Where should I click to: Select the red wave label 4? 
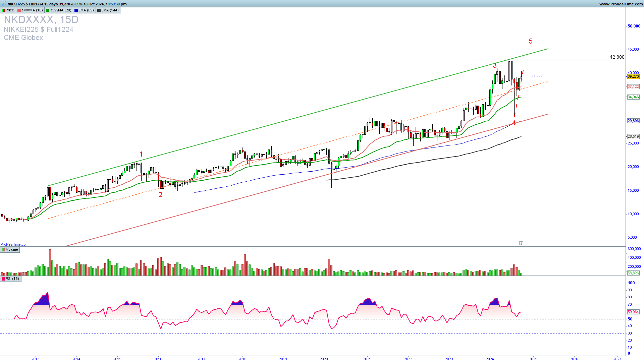[514, 123]
